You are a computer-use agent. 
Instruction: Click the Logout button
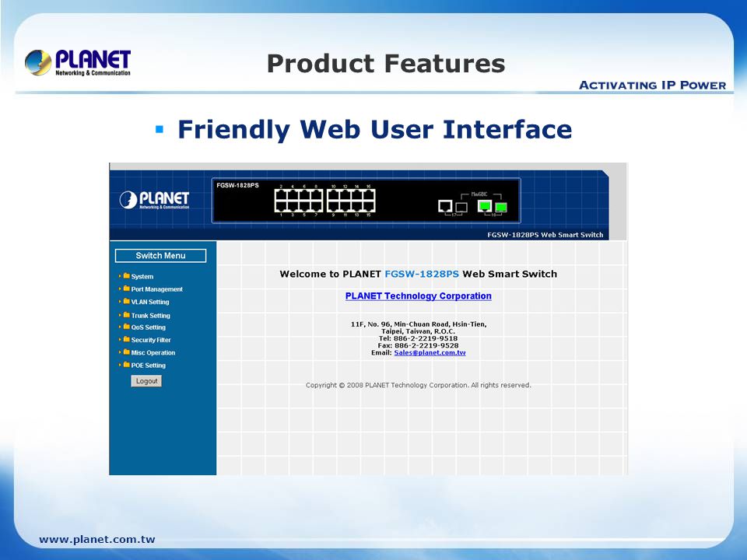point(146,381)
